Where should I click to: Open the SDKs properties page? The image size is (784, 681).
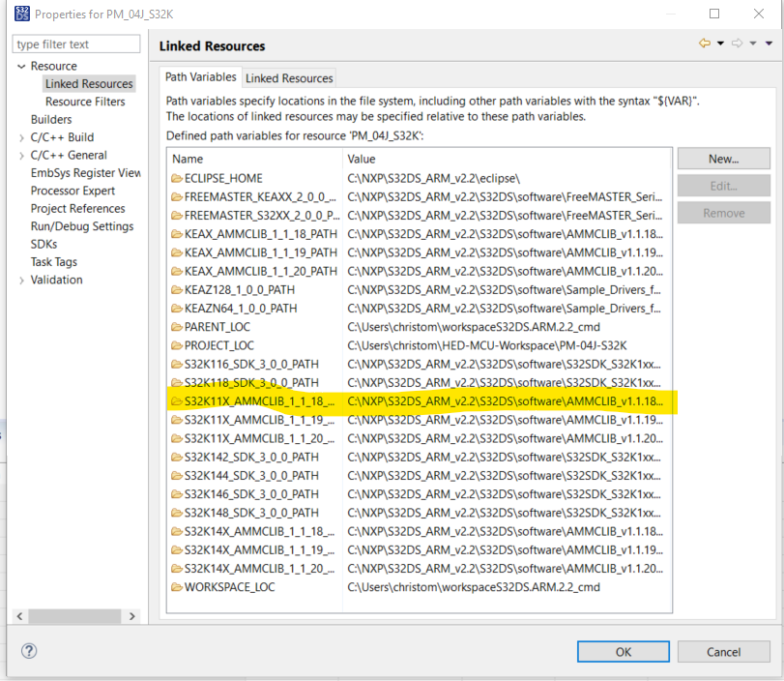pyautogui.click(x=44, y=244)
